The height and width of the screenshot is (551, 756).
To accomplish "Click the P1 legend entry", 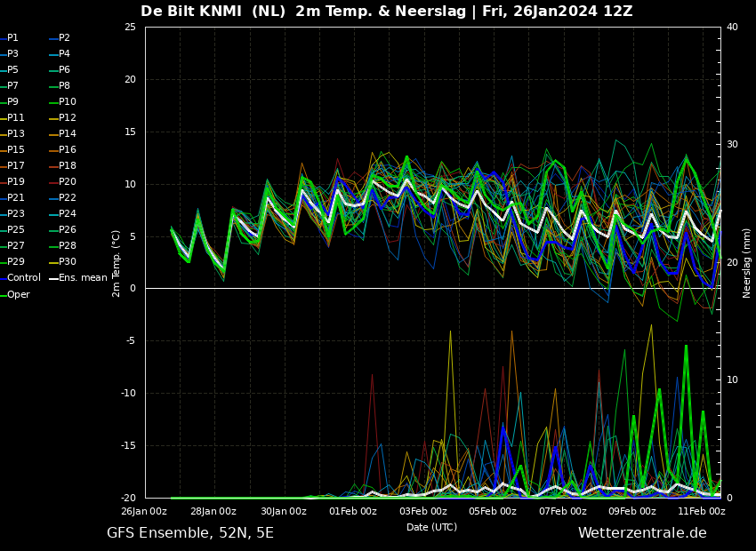I will [12, 38].
